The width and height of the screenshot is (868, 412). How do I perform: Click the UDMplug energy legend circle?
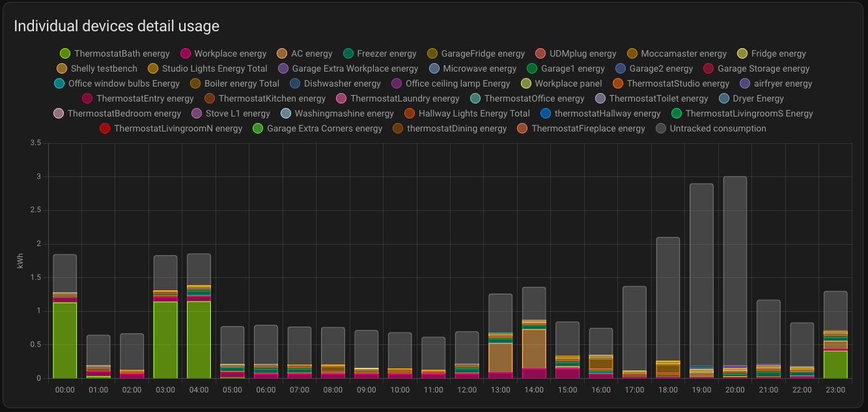[x=540, y=54]
